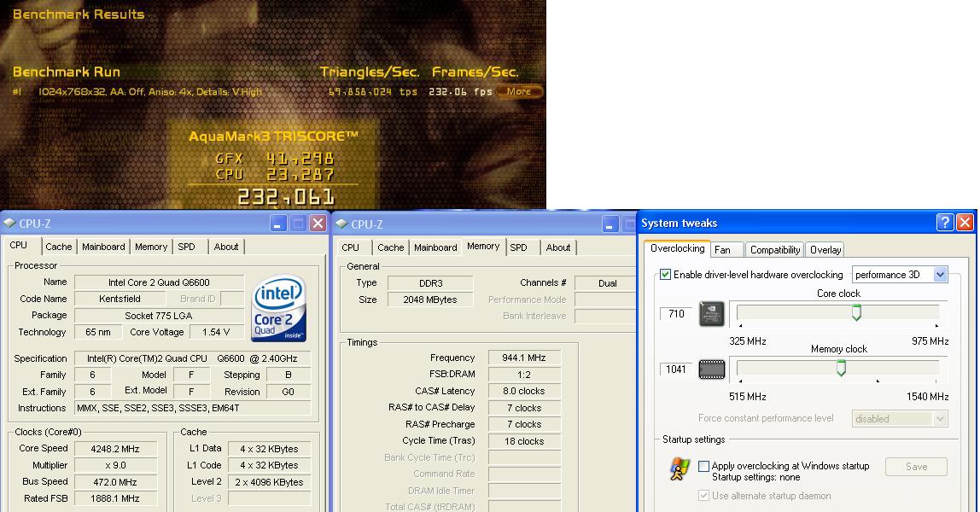Click the memory clock value field 1041
The height and width of the screenshot is (512, 980).
coord(676,369)
